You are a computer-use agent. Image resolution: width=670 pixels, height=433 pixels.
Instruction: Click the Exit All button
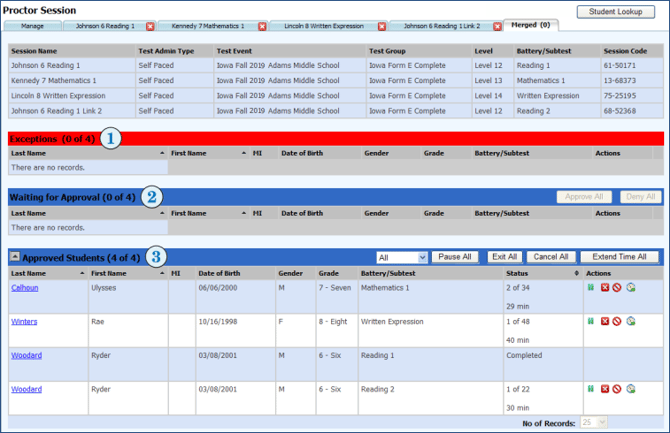504,257
